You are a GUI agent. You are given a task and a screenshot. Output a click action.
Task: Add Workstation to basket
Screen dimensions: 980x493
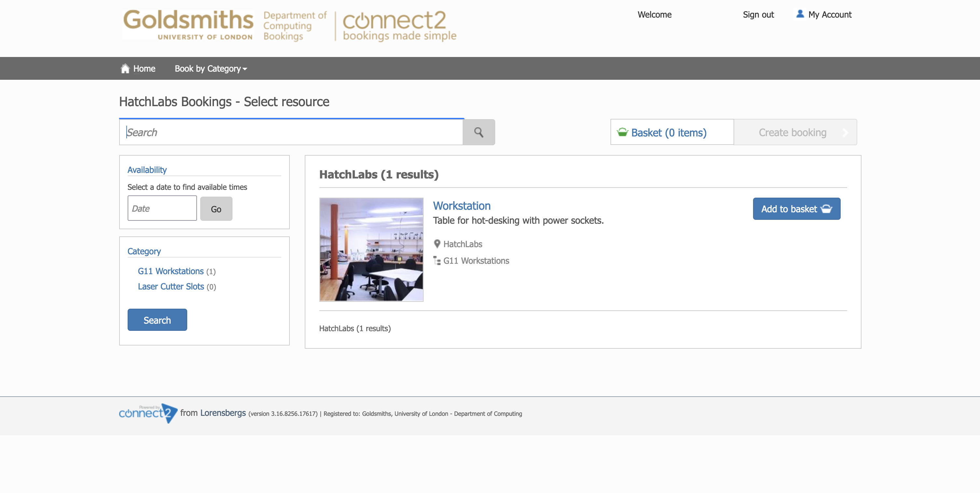click(797, 209)
